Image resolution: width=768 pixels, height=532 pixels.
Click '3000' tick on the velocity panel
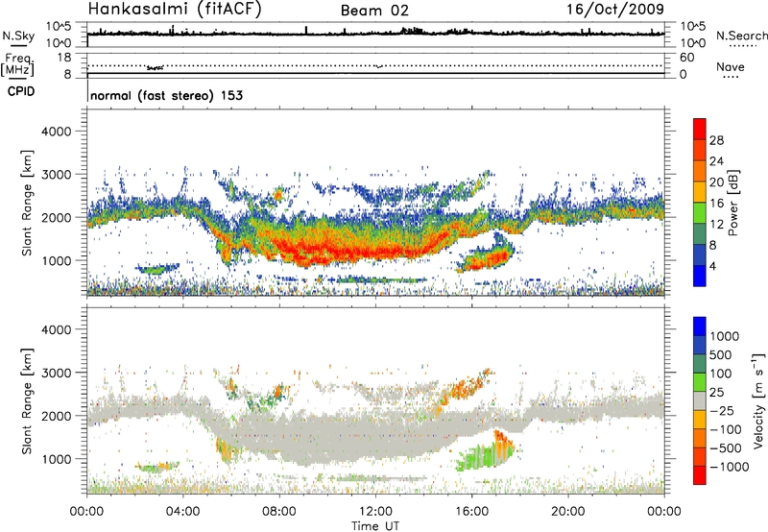(x=57, y=373)
